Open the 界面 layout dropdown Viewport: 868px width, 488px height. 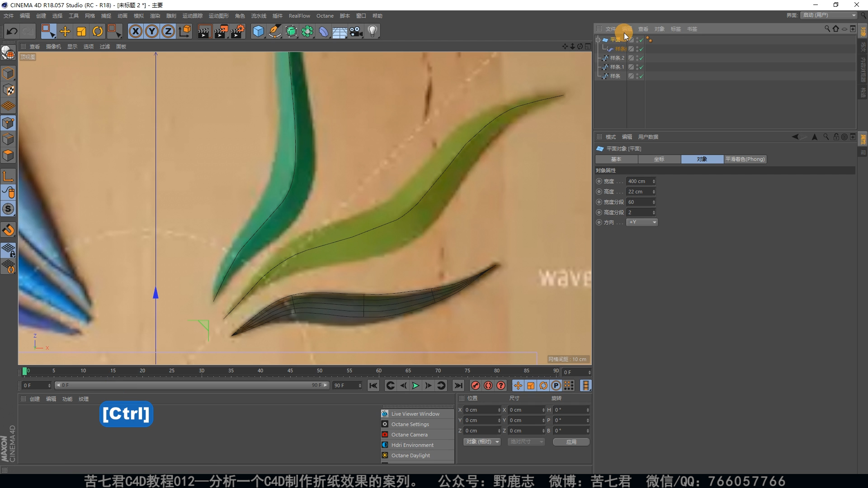tap(829, 15)
